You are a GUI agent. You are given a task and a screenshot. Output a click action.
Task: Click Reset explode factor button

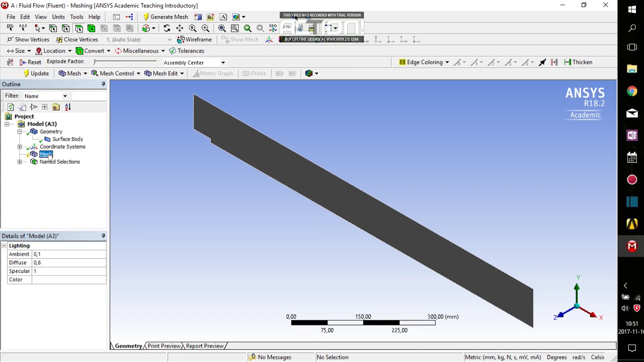coord(30,62)
